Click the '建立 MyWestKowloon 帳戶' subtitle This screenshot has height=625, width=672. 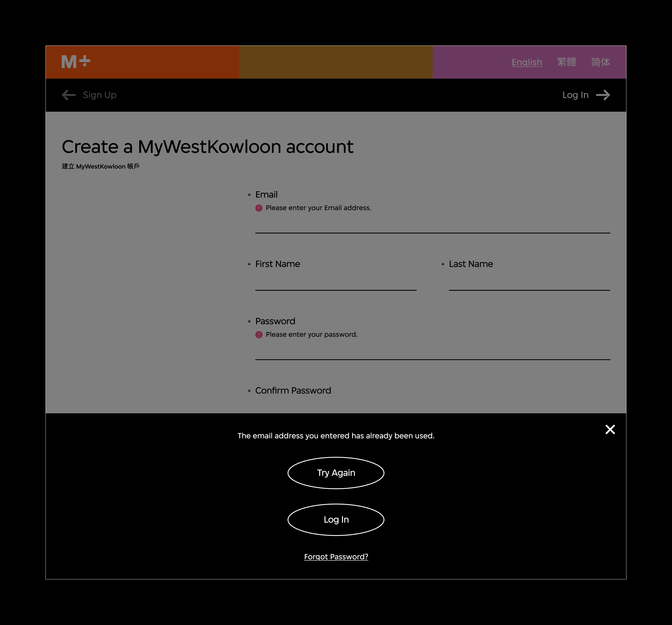pyautogui.click(x=100, y=166)
